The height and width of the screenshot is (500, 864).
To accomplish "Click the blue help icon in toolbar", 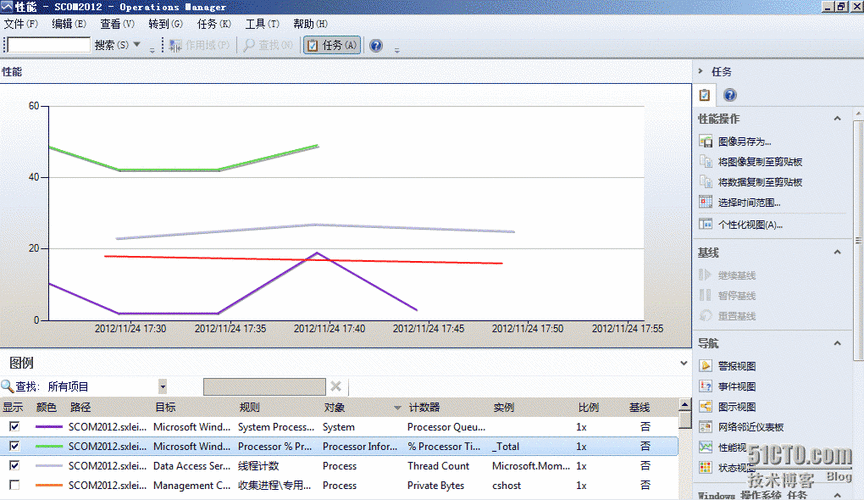I will 376,45.
